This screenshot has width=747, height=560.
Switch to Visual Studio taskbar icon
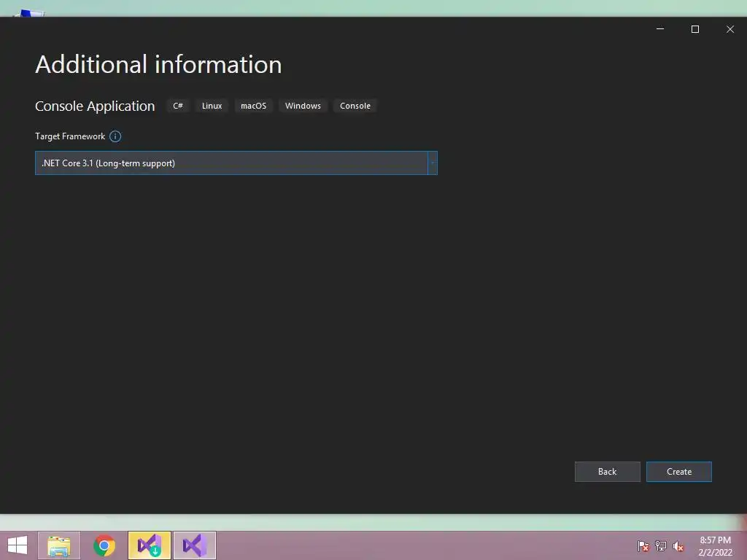(x=195, y=545)
